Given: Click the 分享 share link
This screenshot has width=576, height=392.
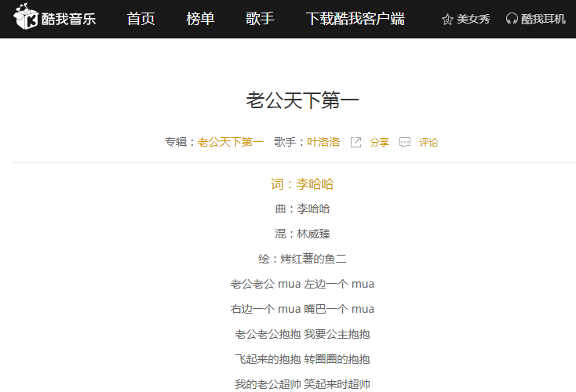Looking at the screenshot, I should 380,142.
